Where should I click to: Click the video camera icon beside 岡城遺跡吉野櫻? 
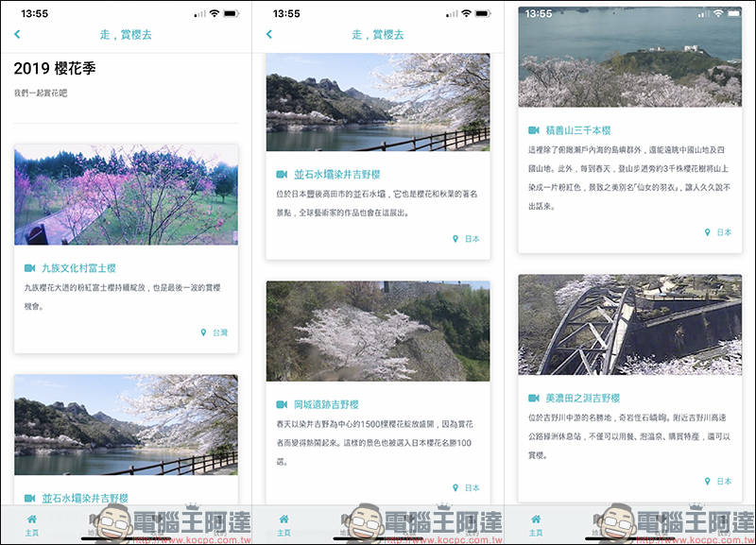[x=282, y=404]
